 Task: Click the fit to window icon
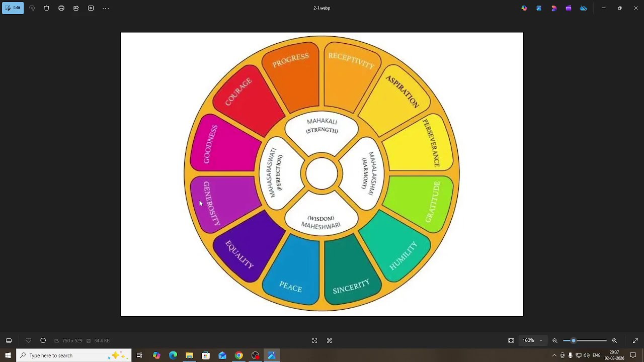[x=511, y=340]
